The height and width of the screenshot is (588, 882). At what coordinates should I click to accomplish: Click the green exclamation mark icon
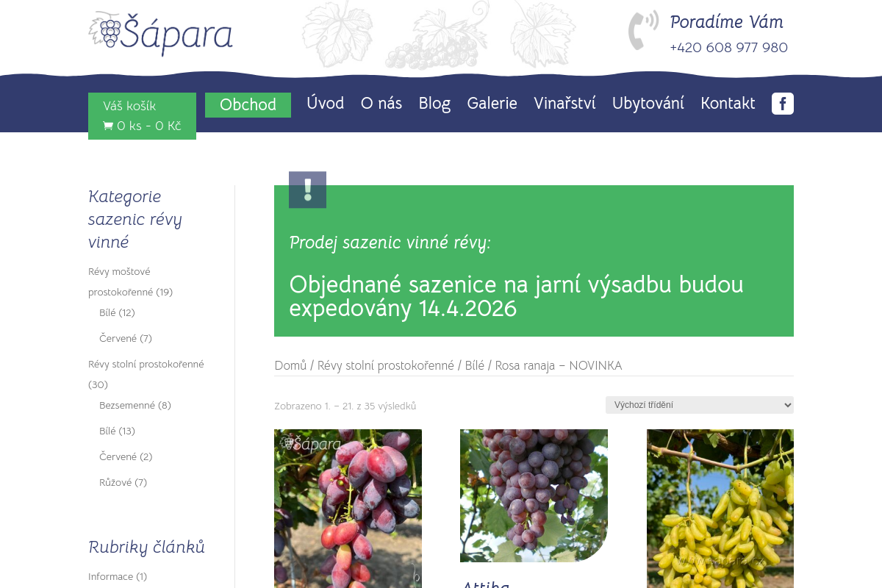click(x=307, y=190)
